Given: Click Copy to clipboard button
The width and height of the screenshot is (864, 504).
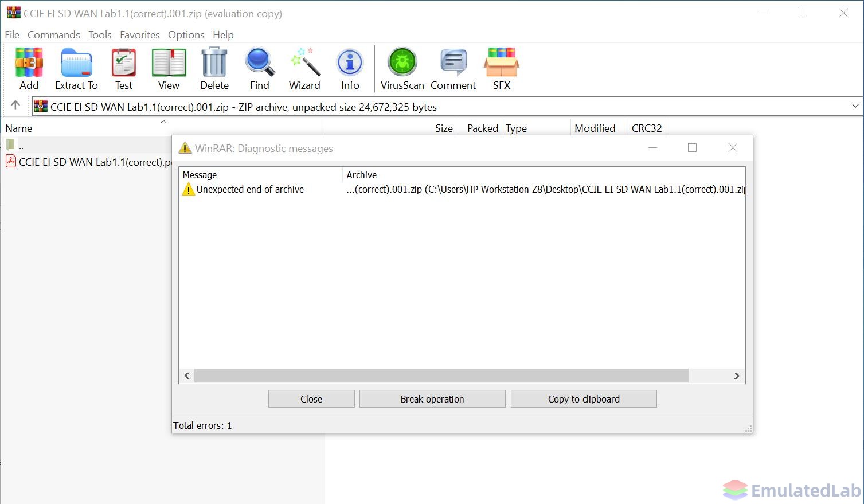Looking at the screenshot, I should (x=584, y=399).
